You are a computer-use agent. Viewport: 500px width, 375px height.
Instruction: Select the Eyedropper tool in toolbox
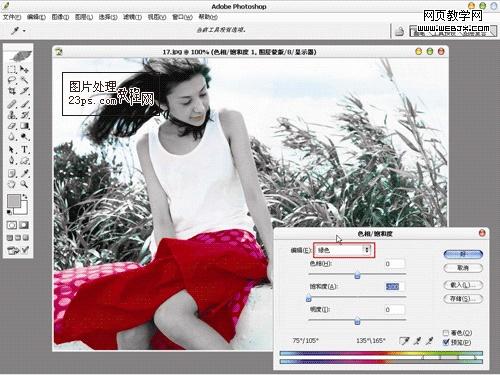tap(24, 173)
